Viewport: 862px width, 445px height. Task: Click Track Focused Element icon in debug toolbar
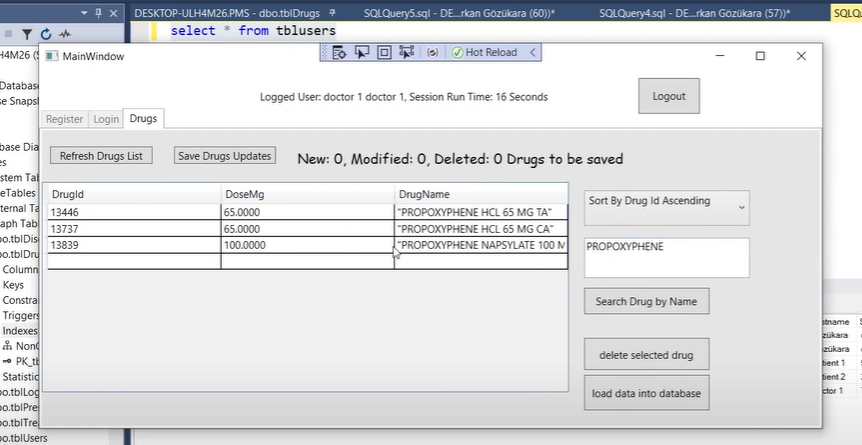click(x=406, y=52)
